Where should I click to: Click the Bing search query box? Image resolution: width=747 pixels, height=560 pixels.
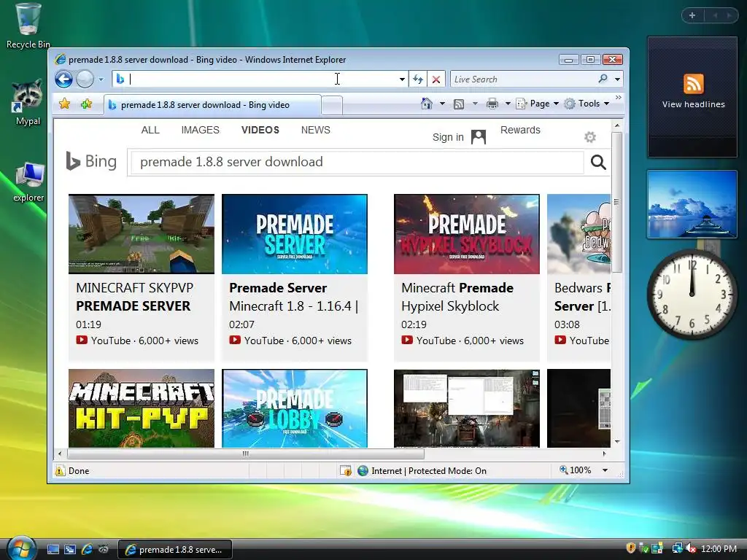point(357,163)
